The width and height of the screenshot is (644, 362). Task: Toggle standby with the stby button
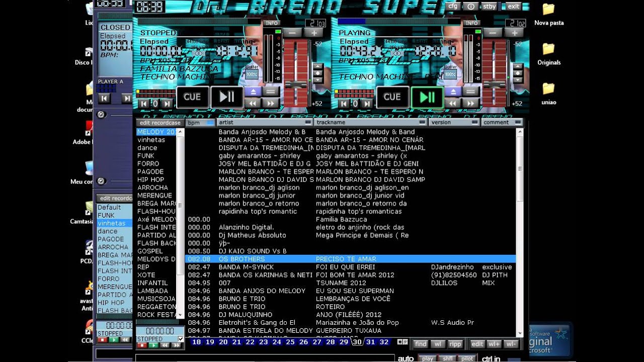point(489,7)
